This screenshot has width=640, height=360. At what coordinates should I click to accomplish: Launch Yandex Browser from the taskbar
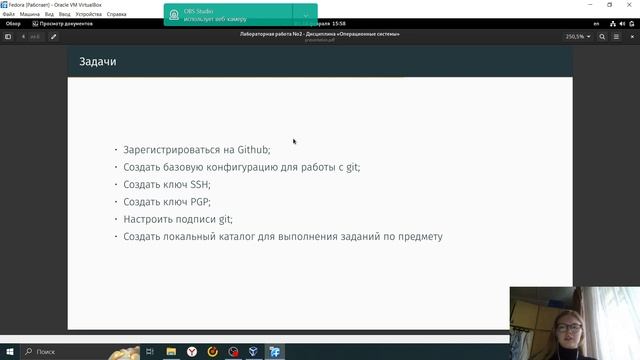[x=192, y=351]
